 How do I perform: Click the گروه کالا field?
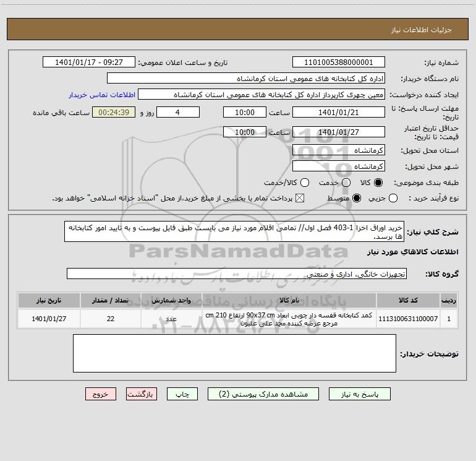point(237,274)
